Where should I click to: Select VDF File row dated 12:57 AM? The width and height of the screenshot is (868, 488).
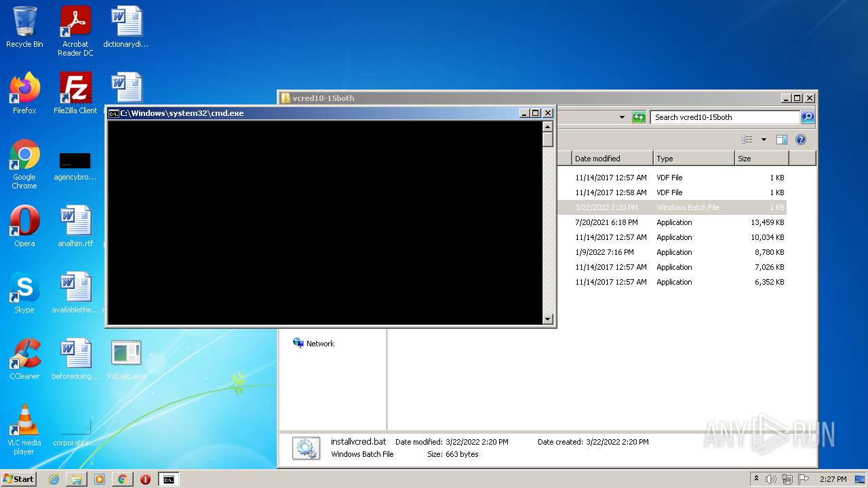pyautogui.click(x=671, y=178)
